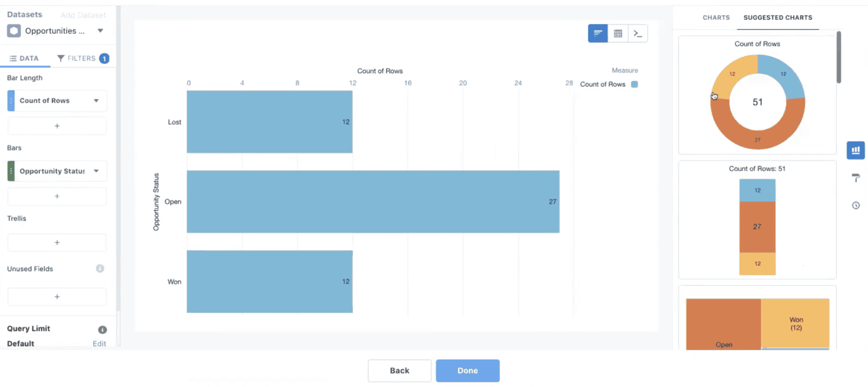Open the history clock icon

(x=855, y=205)
